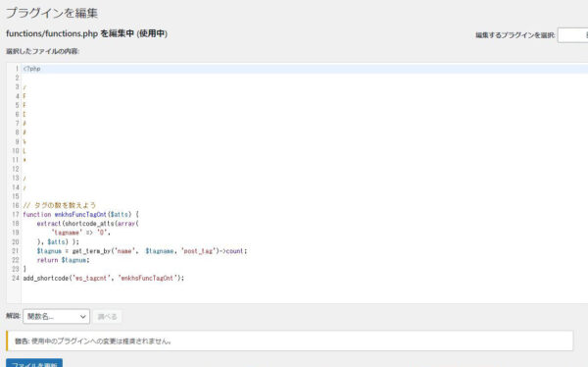
Task: Click the comment line タグの数を数えよう
Action: tap(60, 205)
